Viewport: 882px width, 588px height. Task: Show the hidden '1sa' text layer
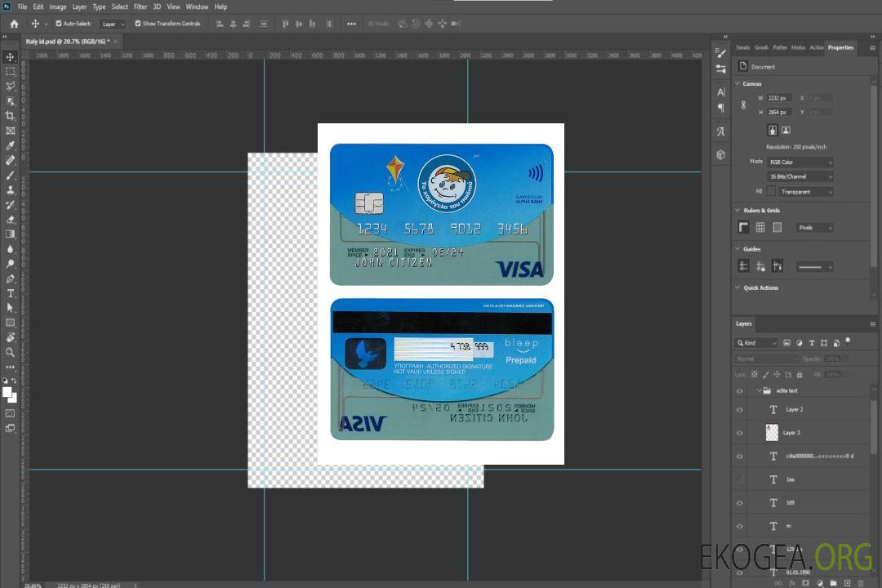pyautogui.click(x=740, y=479)
